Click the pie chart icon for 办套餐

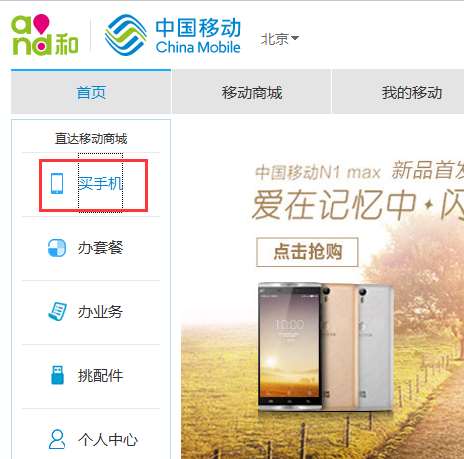click(57, 248)
